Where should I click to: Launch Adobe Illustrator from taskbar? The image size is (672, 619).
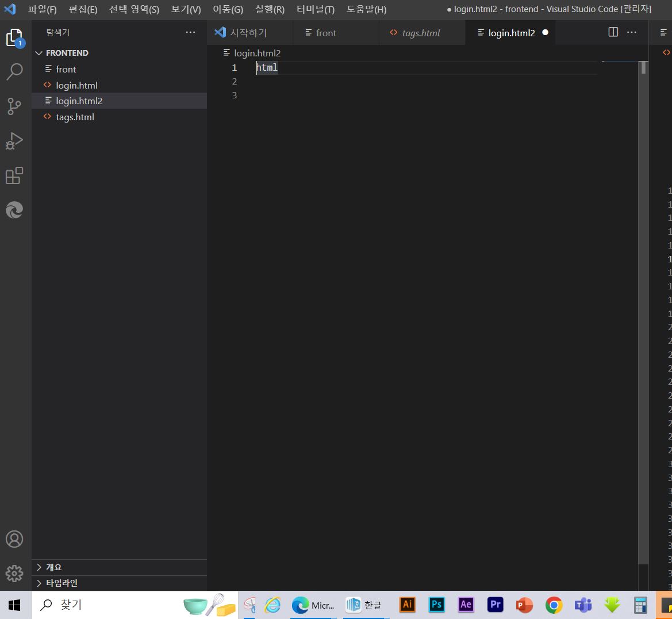point(407,605)
